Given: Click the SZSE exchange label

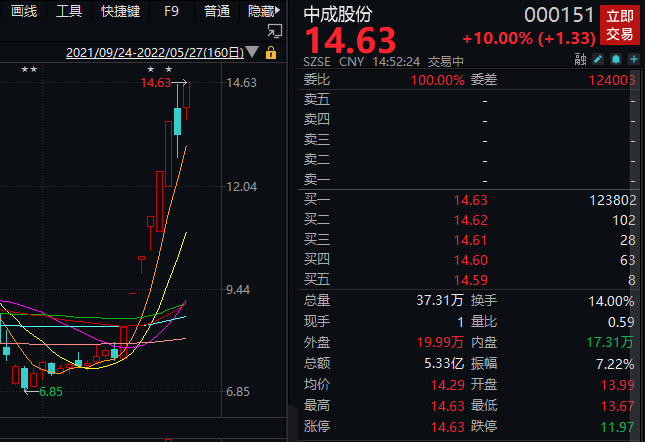Looking at the screenshot, I should (x=317, y=62).
